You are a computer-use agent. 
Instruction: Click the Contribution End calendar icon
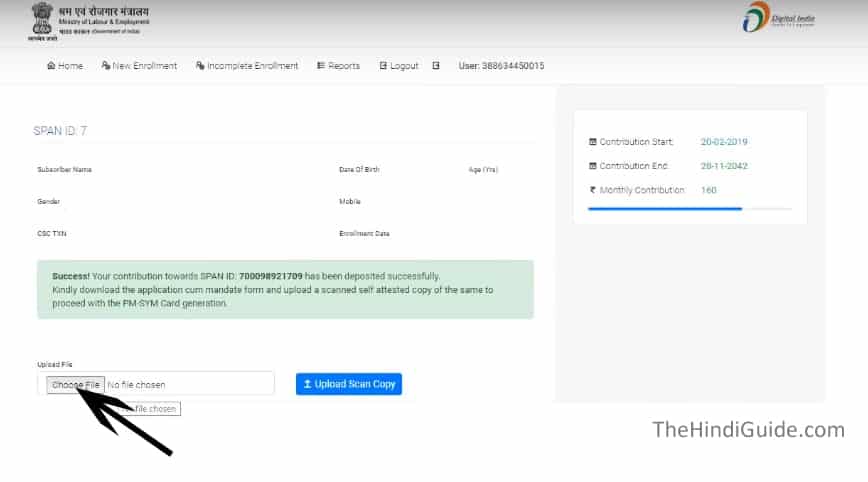pyautogui.click(x=593, y=166)
